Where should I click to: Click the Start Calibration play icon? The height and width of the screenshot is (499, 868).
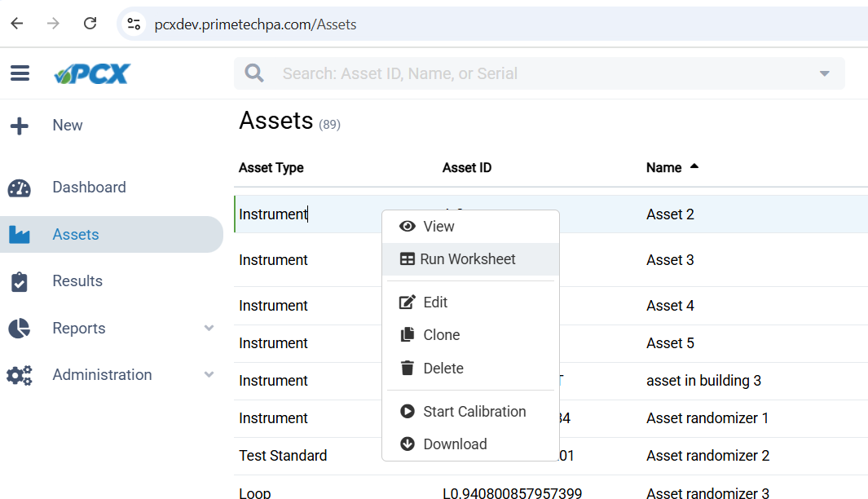click(408, 411)
